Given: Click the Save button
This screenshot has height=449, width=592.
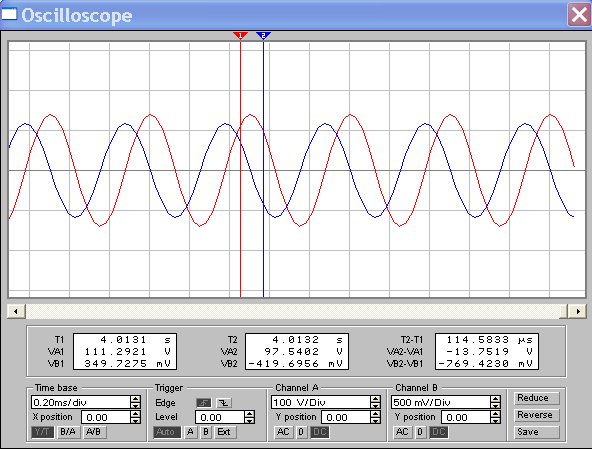Looking at the screenshot, I should [x=536, y=432].
